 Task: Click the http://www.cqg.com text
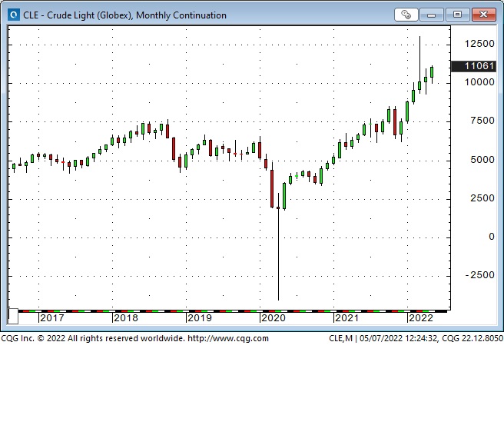228,338
